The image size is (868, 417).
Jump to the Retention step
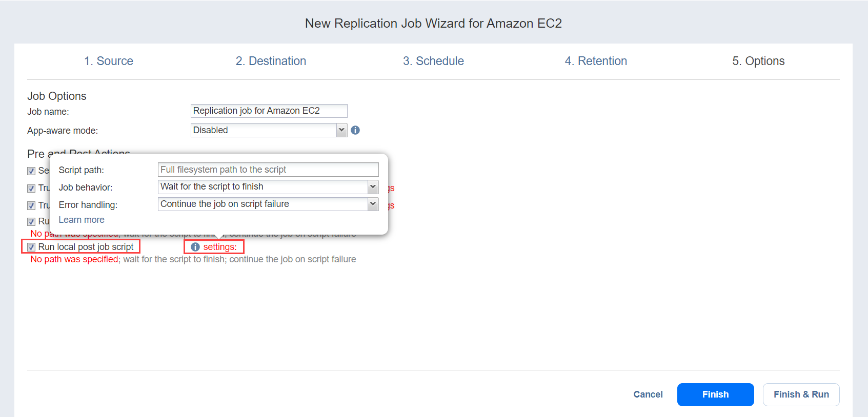[x=596, y=61]
